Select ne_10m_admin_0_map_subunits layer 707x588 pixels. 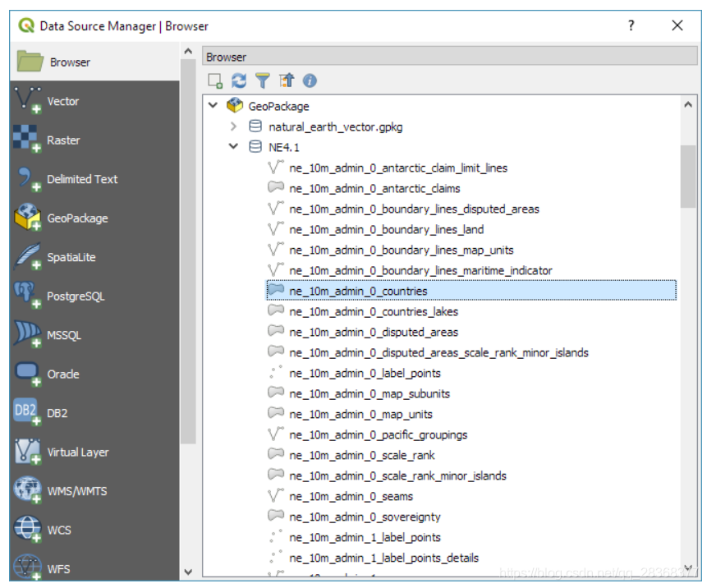point(370,393)
